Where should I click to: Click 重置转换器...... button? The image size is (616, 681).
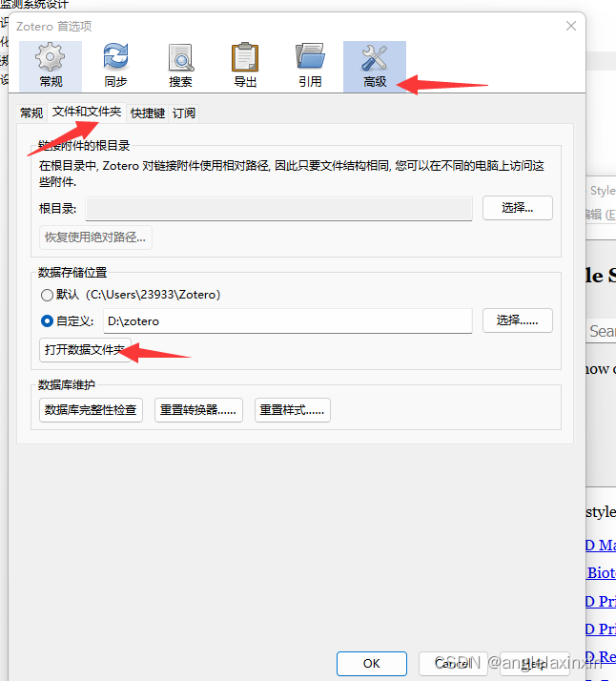(x=198, y=410)
